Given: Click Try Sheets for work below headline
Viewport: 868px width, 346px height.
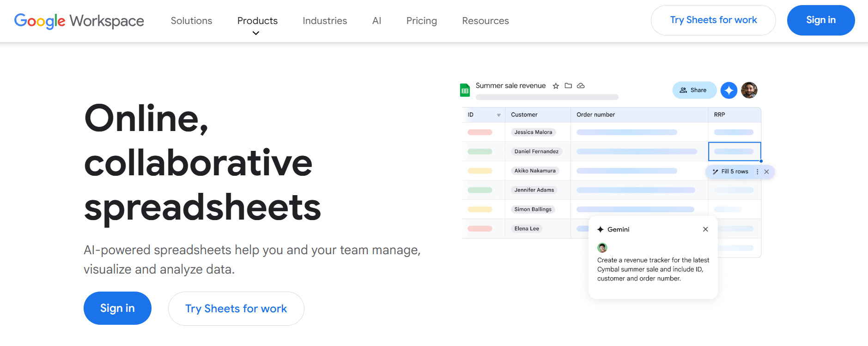Looking at the screenshot, I should pos(236,309).
